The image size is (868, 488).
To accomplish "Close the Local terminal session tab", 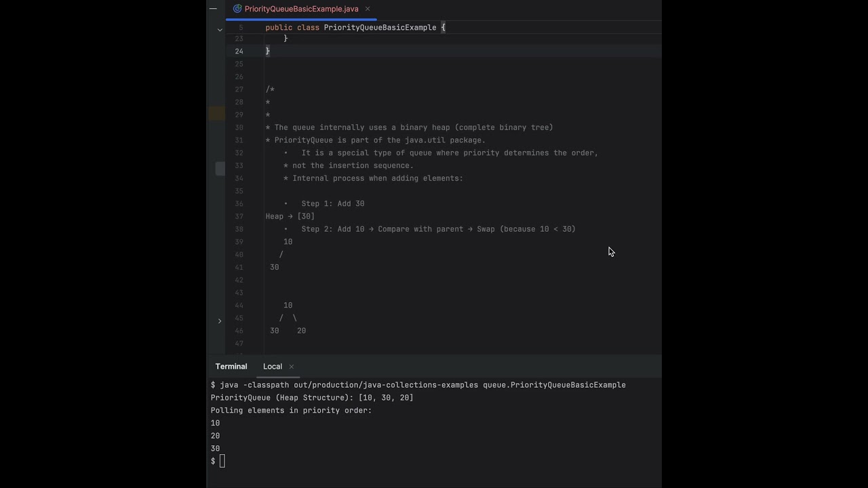I will 292,367.
